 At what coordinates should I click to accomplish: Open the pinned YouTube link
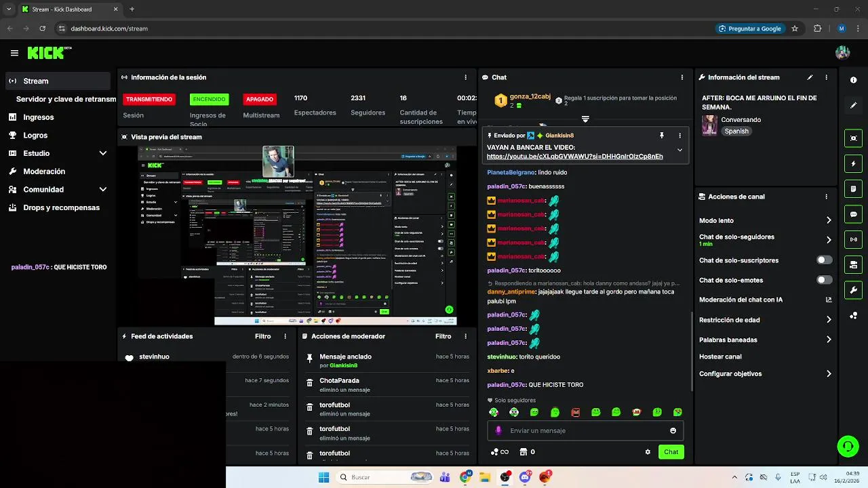pyautogui.click(x=574, y=157)
